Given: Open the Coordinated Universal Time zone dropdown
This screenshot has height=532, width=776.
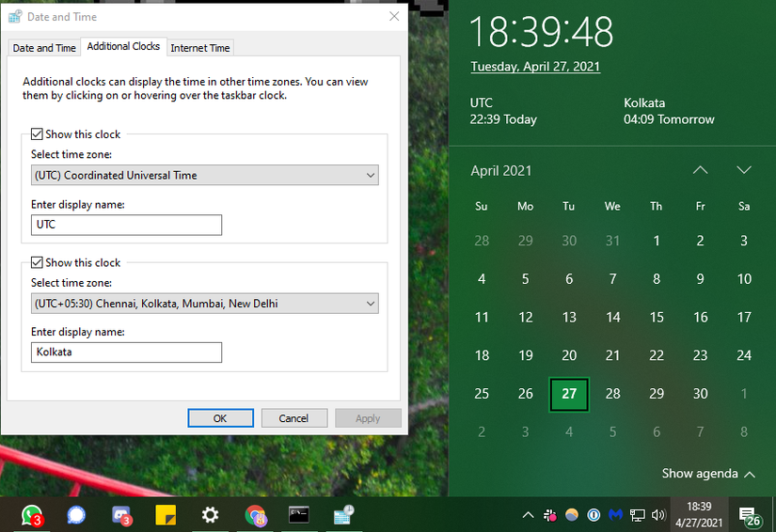Looking at the screenshot, I should pyautogui.click(x=204, y=175).
